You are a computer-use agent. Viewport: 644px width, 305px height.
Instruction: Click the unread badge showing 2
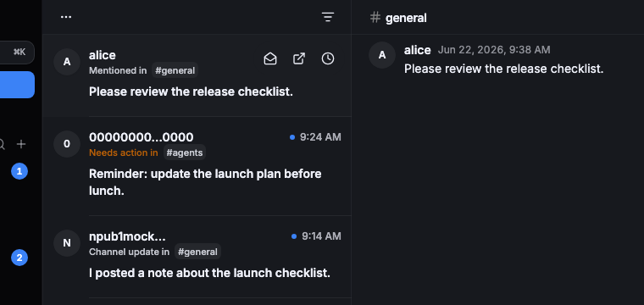pyautogui.click(x=19, y=258)
